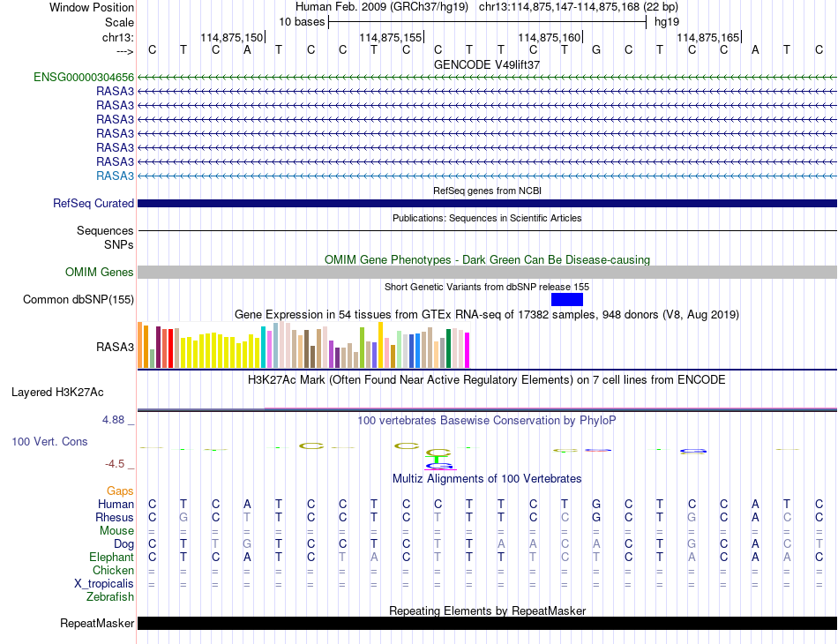
Task: Click the blue dbSNP variant block
Action: coord(567,299)
